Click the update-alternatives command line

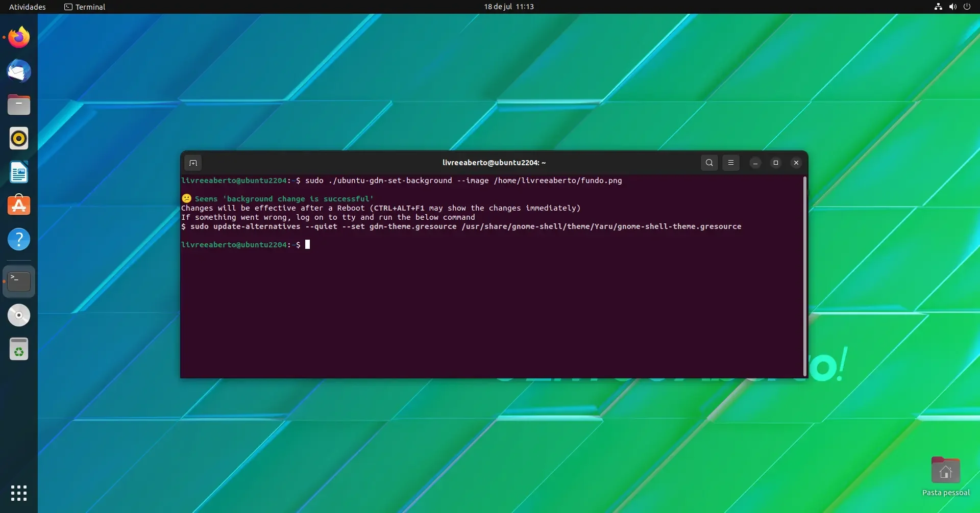click(461, 226)
